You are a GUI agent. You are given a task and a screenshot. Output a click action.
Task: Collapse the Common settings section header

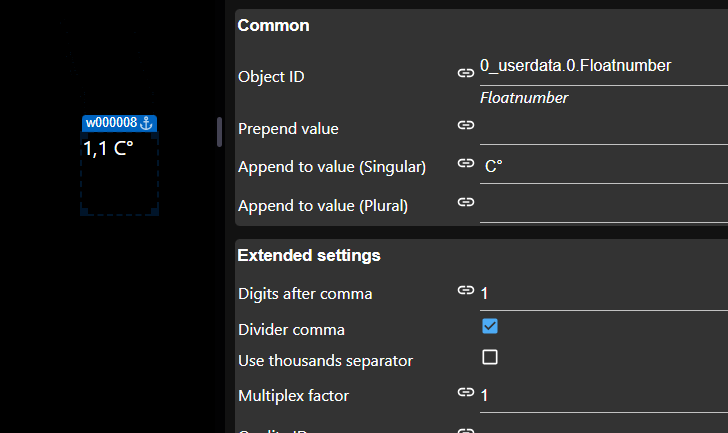pyautogui.click(x=273, y=26)
